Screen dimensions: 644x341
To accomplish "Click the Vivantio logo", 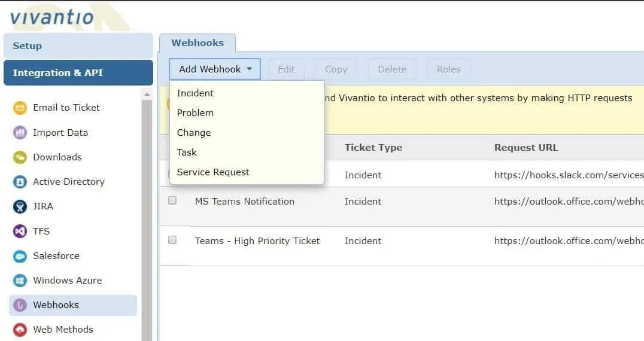I will click(51, 17).
